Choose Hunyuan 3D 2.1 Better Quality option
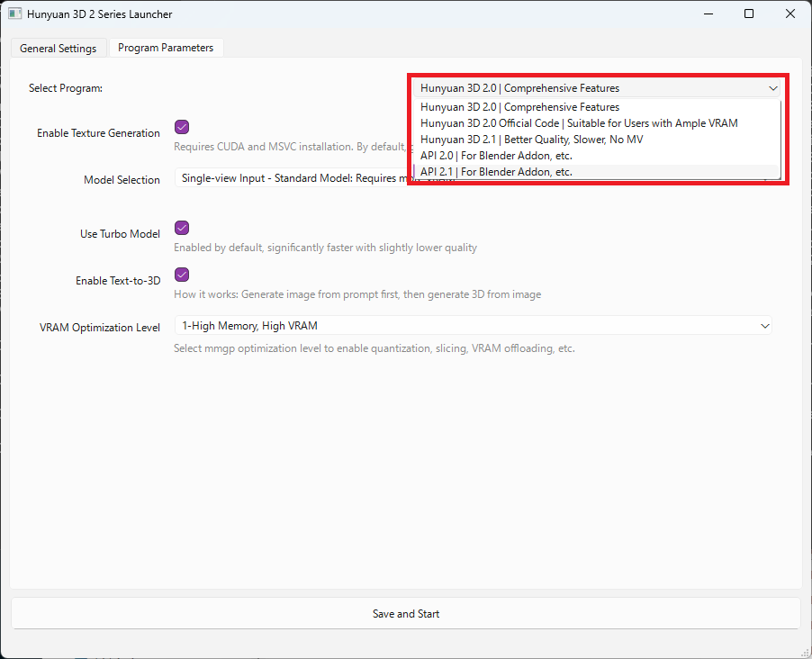The image size is (812, 659). 531,140
